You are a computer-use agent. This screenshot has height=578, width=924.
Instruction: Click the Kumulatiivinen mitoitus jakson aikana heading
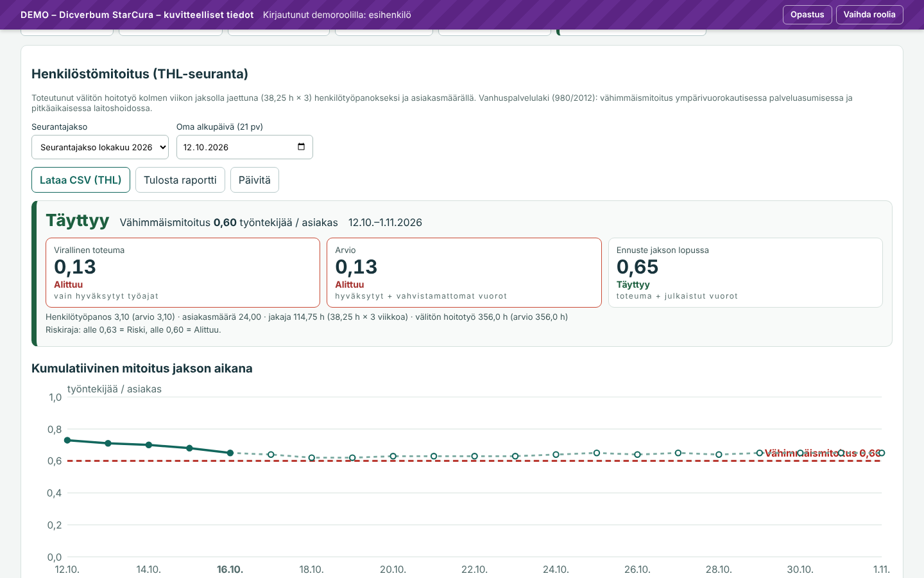point(142,369)
